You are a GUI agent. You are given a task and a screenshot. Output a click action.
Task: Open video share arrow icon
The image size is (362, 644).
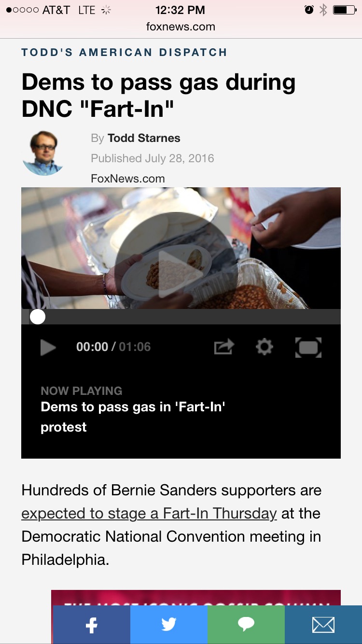tap(224, 347)
